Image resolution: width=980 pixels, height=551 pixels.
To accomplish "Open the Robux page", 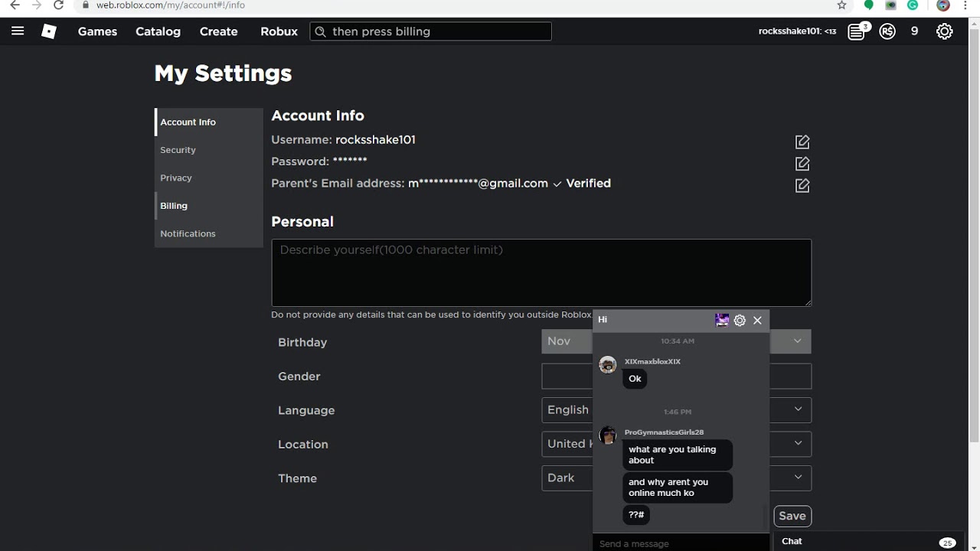I will pyautogui.click(x=279, y=31).
